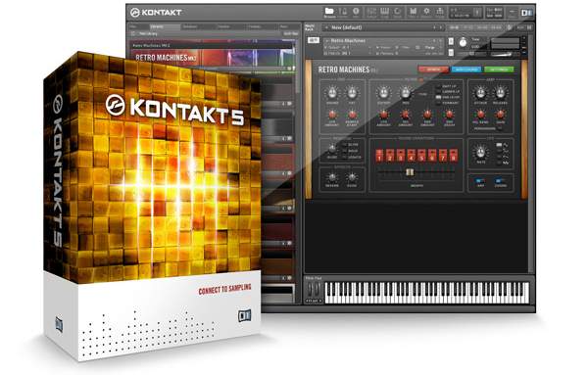This screenshot has height=375, width=588.
Task: Select sound variation button 1
Action: (379, 155)
